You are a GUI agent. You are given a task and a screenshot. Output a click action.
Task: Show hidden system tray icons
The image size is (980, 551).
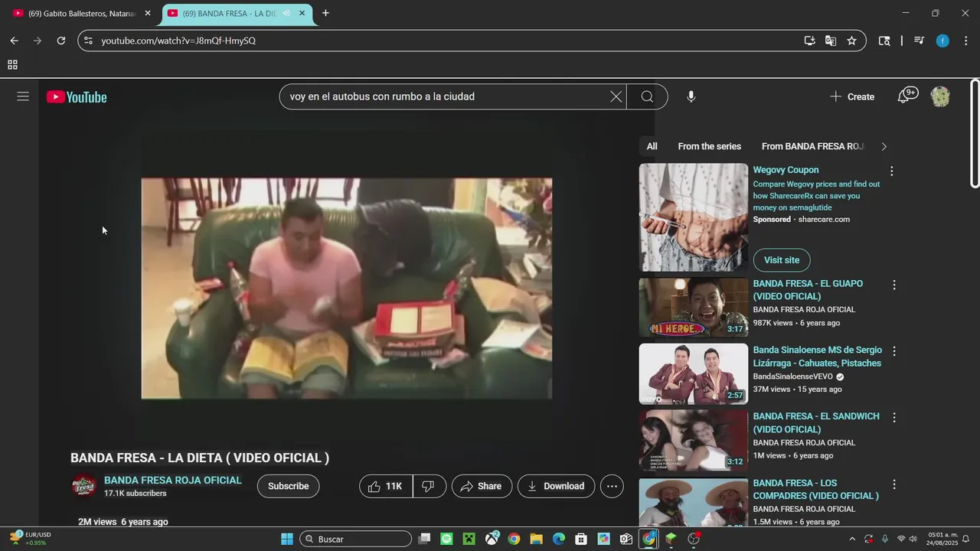pos(852,539)
